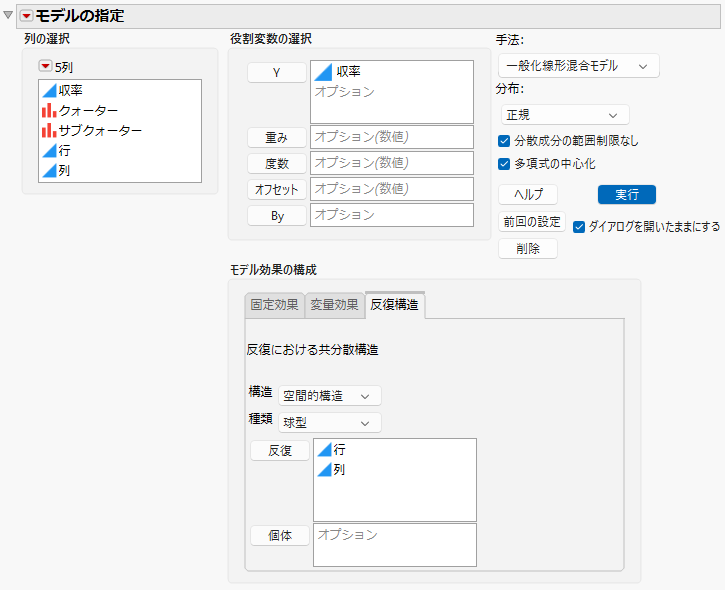Screen dimensions: 725x590
Task: Click the 個体 role button
Action: pos(280,535)
